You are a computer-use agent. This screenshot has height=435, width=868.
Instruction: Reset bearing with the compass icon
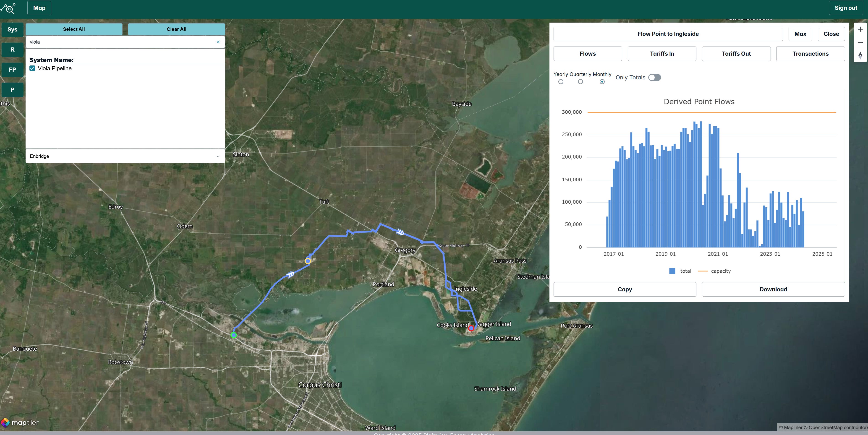coord(860,55)
